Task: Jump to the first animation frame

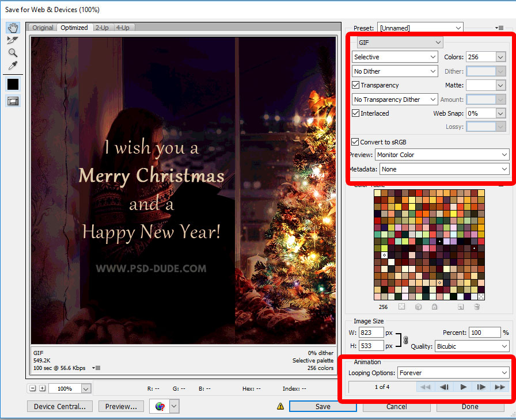Action: tap(426, 387)
